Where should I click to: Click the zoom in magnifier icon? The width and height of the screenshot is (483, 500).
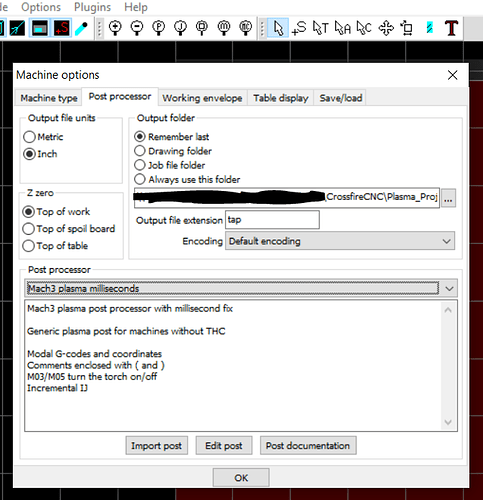(115, 28)
